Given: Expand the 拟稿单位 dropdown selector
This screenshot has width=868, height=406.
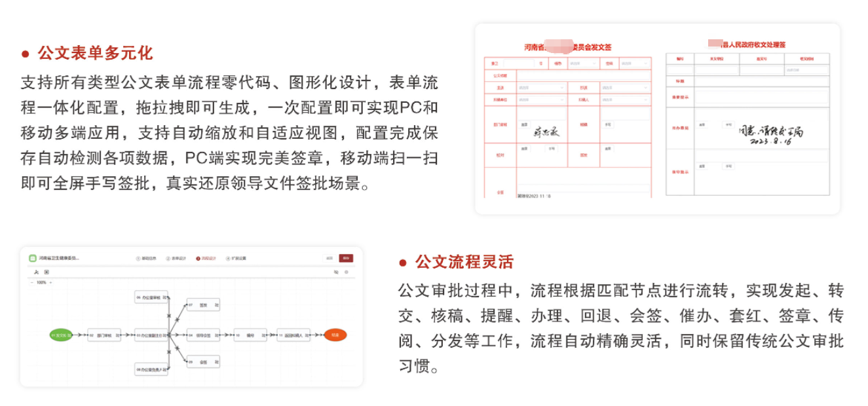Looking at the screenshot, I should click(x=540, y=100).
